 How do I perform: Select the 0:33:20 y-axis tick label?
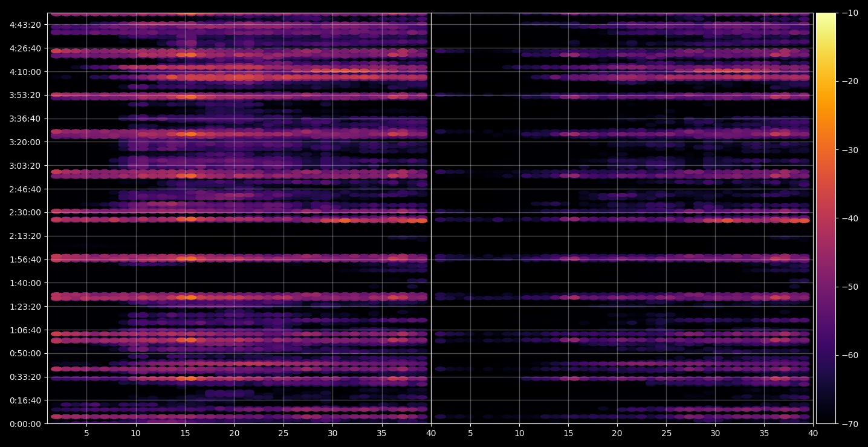[25, 377]
